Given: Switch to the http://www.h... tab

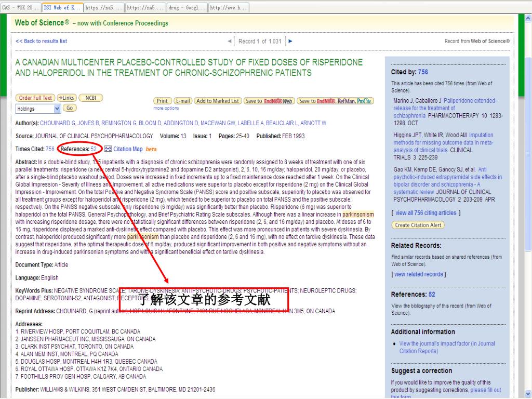Looking at the screenshot, I should click(x=229, y=7).
